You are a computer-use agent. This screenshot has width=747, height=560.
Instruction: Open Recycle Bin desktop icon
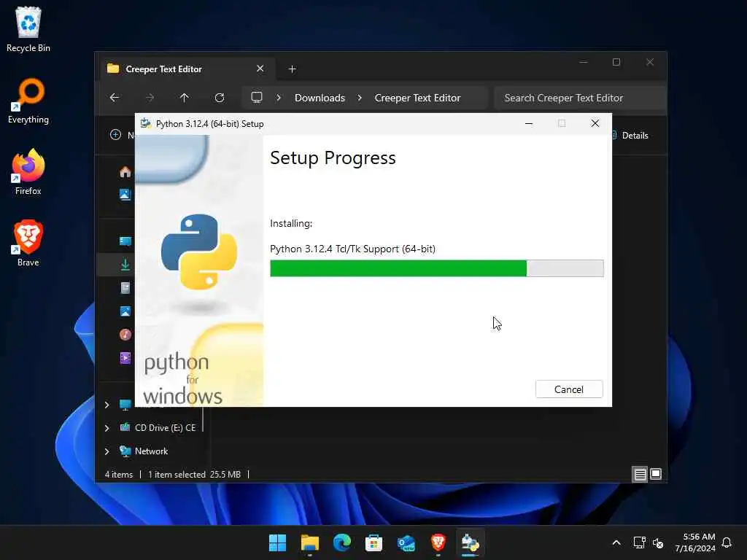click(28, 29)
